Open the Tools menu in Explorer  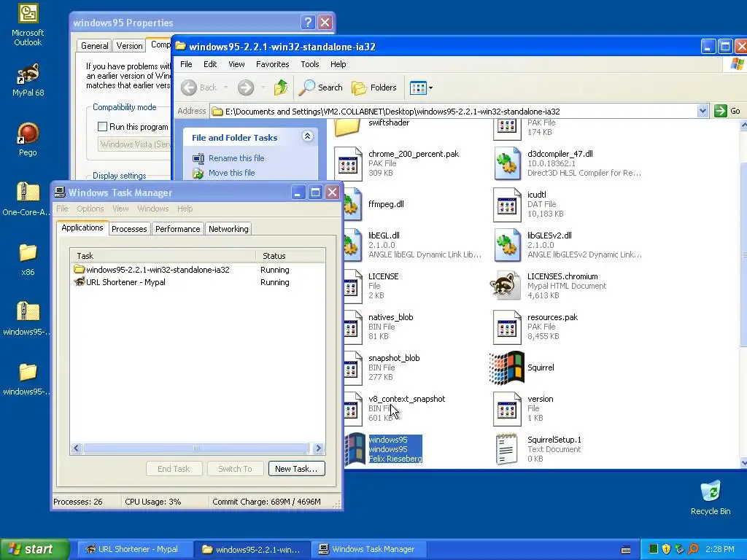click(x=309, y=64)
